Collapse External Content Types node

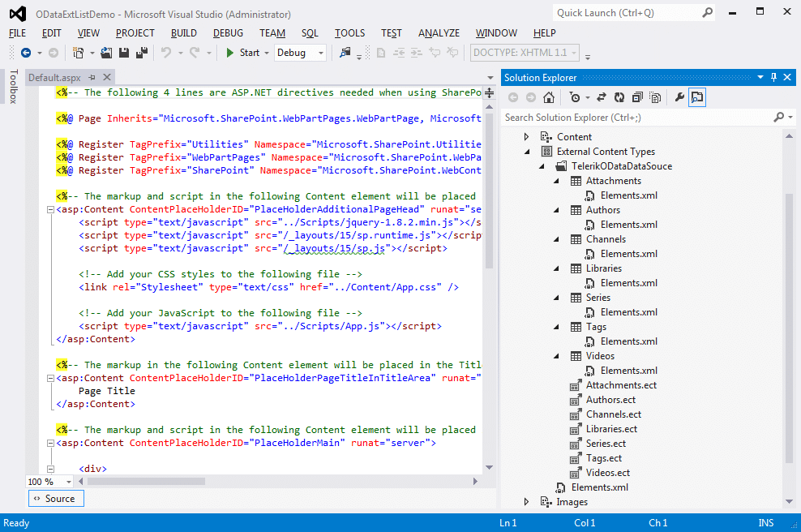527,152
